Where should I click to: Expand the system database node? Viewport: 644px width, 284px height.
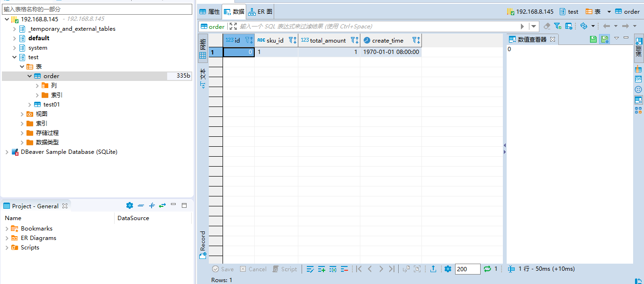click(x=14, y=48)
